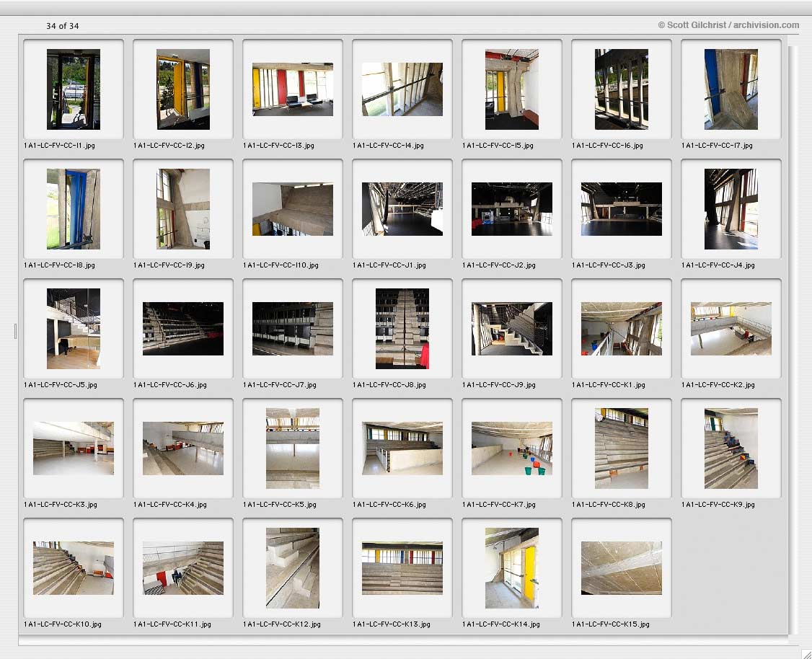
Task: Select thumbnail 1A1-LC-FV-CC-I5.jpg
Action: pos(511,89)
